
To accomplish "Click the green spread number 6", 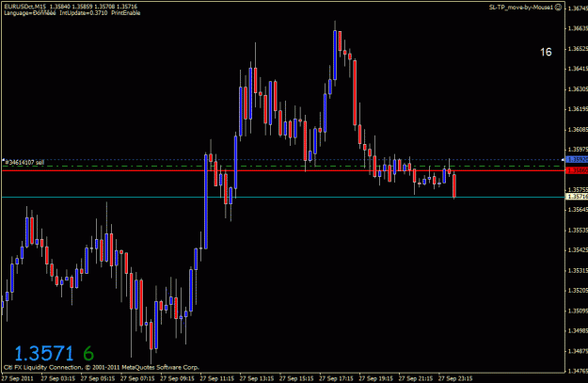I will pyautogui.click(x=88, y=354).
